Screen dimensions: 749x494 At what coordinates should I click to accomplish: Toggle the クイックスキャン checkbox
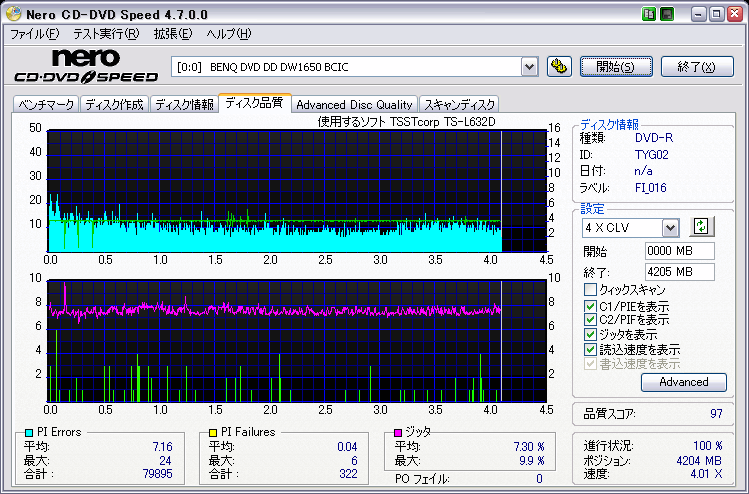click(590, 290)
